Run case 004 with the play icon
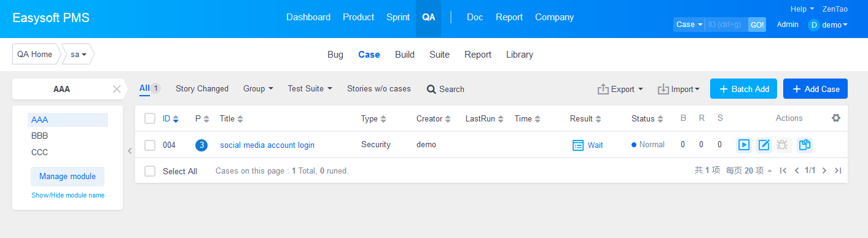 coord(743,145)
